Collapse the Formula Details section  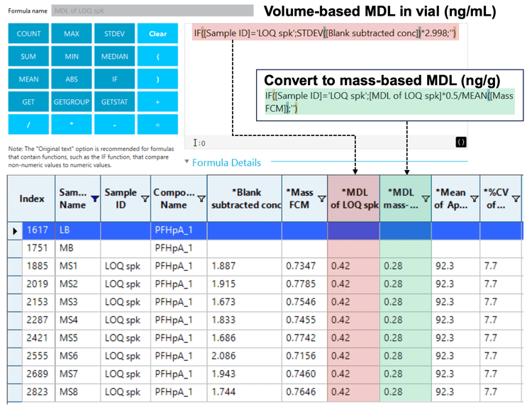pyautogui.click(x=187, y=162)
